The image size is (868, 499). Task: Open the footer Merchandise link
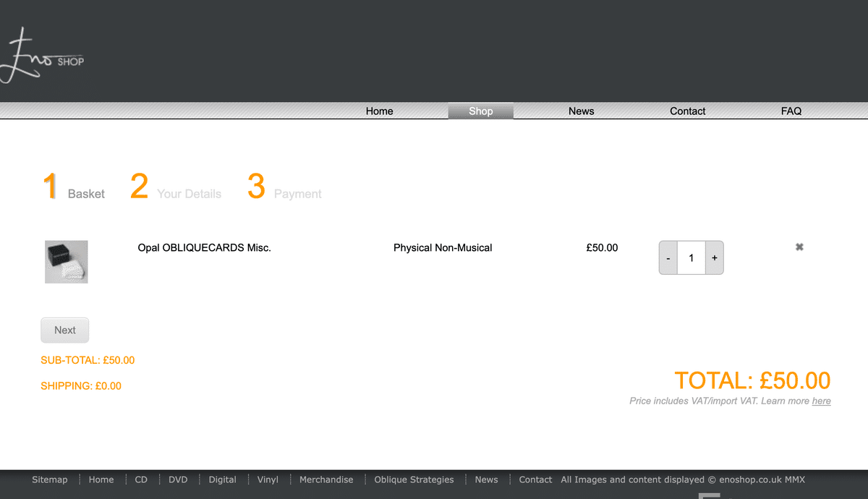326,479
